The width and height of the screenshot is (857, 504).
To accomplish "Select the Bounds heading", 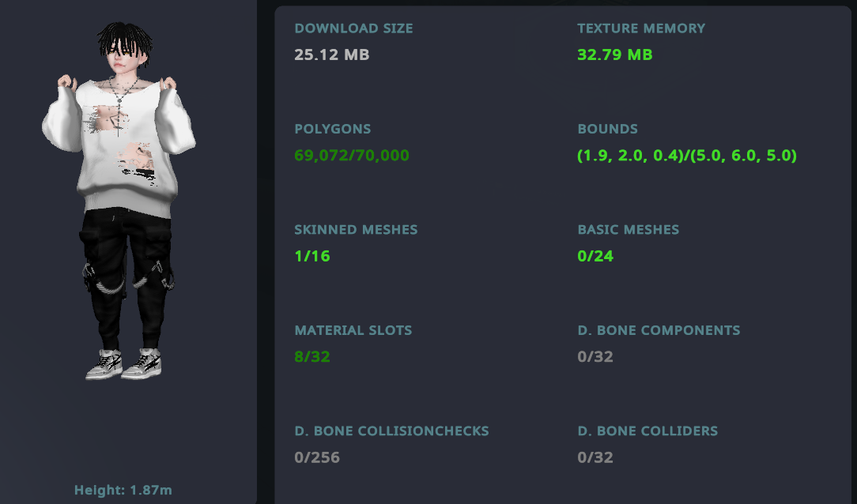I will (608, 129).
